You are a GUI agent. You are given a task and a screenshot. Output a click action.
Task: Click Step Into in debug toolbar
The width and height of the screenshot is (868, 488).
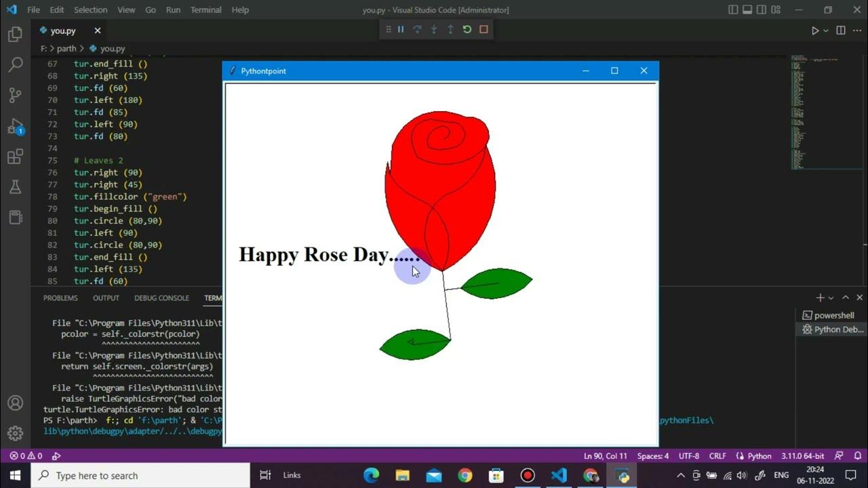pos(434,30)
